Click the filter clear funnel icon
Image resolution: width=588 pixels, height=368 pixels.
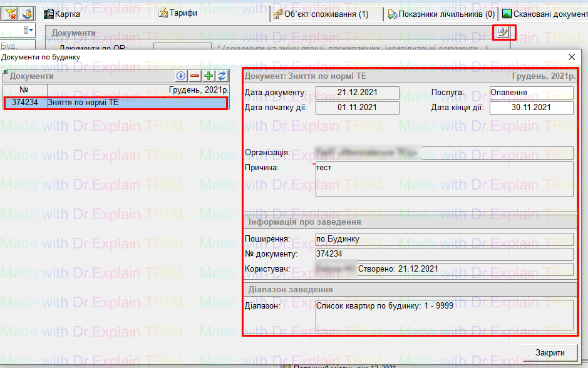pos(11,13)
